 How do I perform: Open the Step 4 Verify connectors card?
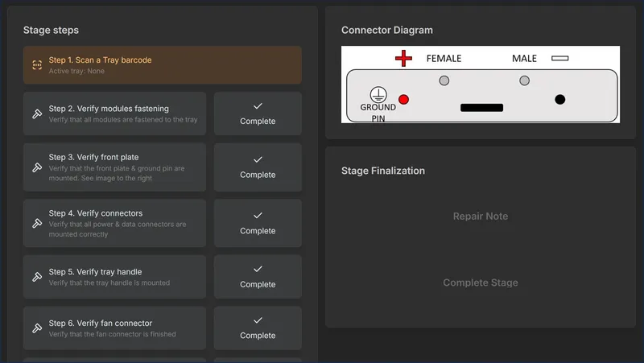pyautogui.click(x=114, y=223)
